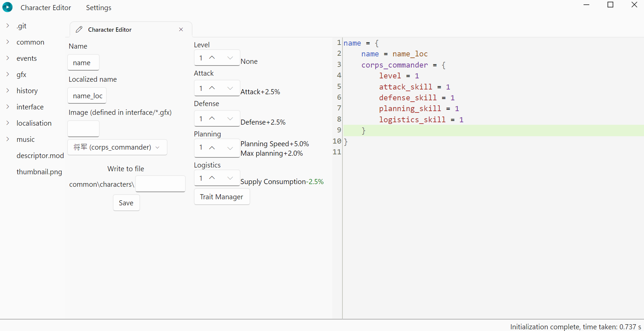Decrease the Planning skill with down arrow
The image size is (644, 331).
(x=230, y=148)
